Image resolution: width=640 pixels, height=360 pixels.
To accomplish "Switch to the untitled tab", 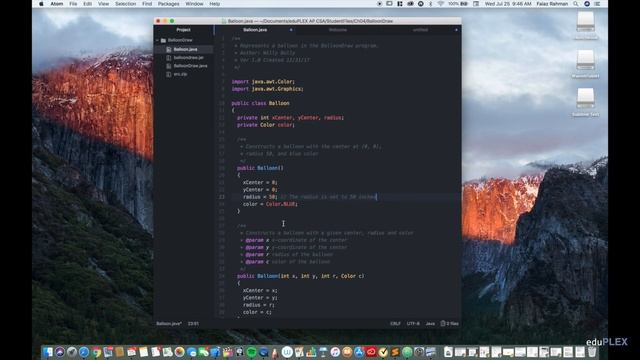I will pos(420,30).
